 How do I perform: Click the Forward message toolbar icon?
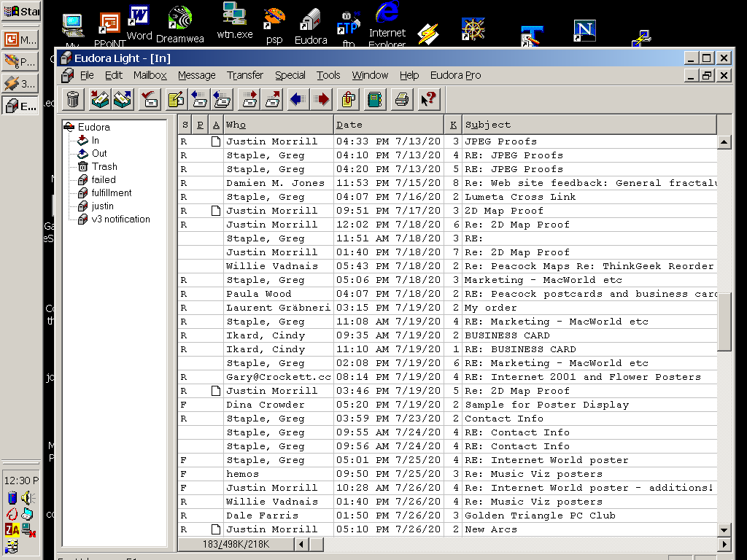[x=249, y=99]
